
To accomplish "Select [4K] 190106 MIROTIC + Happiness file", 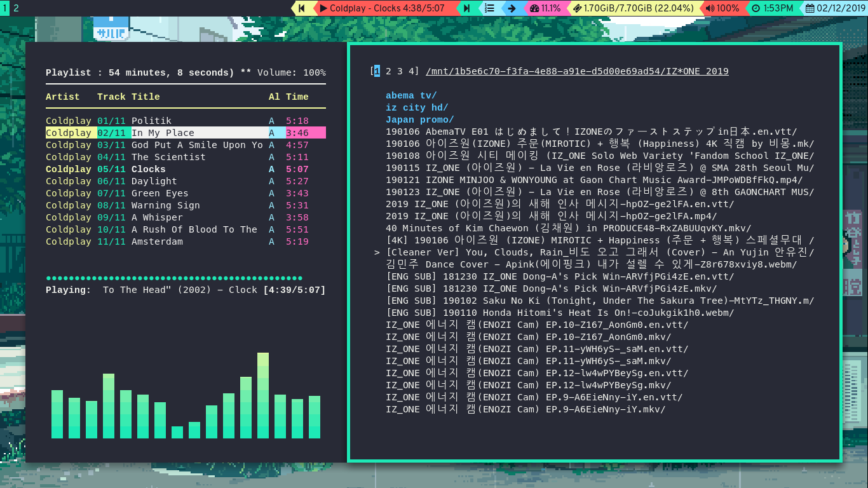I will click(600, 240).
